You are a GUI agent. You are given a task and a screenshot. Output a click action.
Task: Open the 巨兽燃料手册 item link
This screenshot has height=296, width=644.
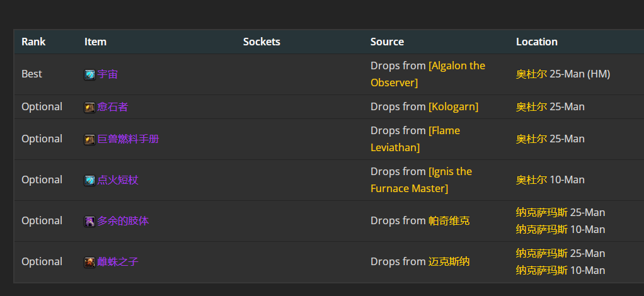point(128,139)
